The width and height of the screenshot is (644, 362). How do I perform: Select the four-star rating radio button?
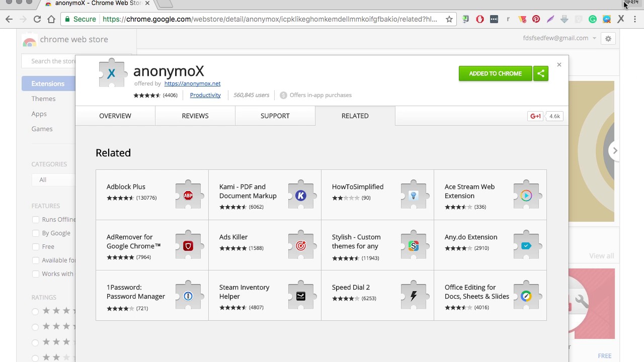[x=35, y=327]
